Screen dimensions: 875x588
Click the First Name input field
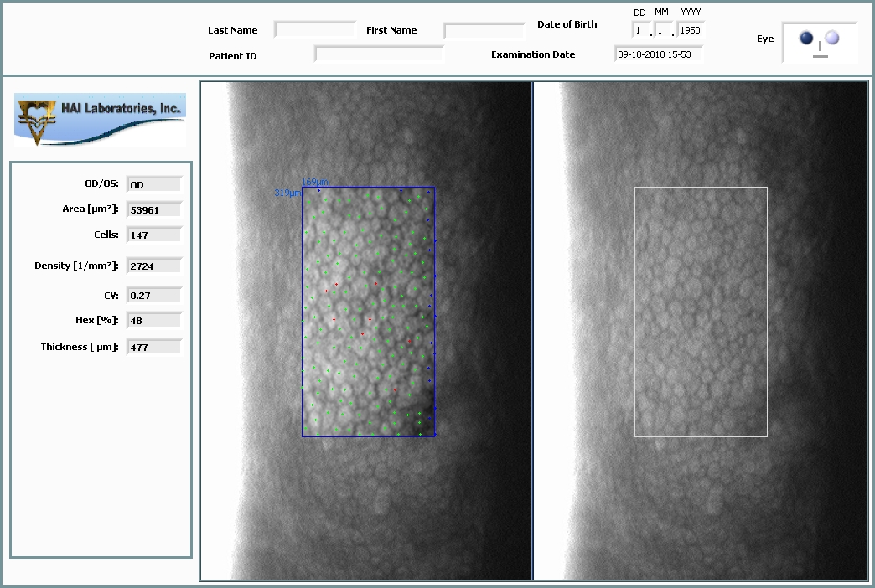pyautogui.click(x=484, y=30)
